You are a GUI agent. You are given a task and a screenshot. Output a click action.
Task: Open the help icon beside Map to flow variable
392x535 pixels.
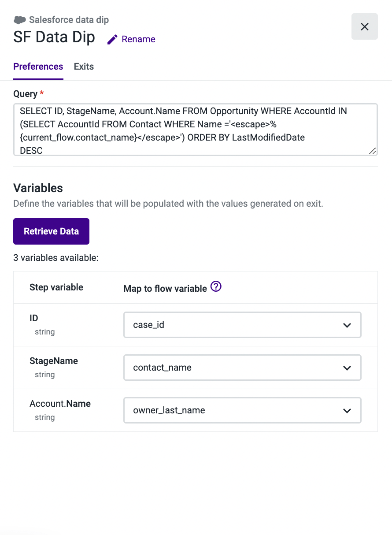216,287
